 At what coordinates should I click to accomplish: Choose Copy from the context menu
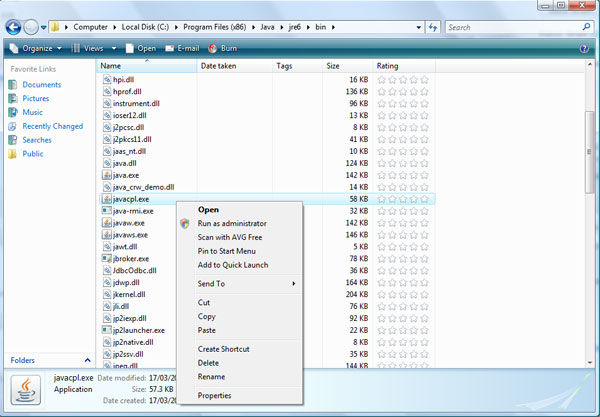point(240,316)
